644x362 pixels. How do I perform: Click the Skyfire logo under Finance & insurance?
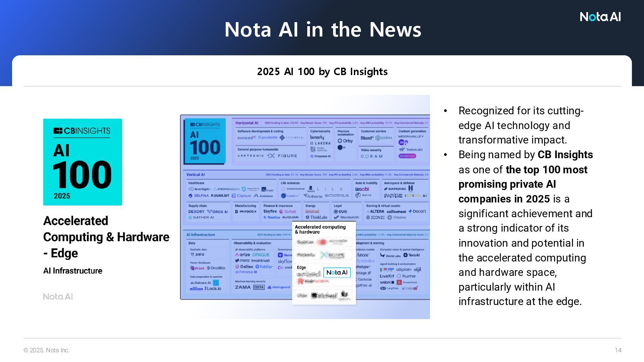click(x=270, y=212)
